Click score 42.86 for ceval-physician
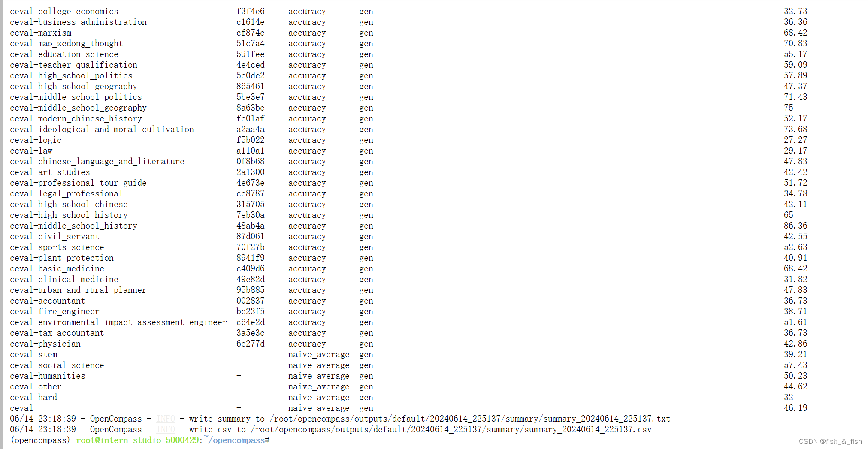The height and width of the screenshot is (449, 868). tap(795, 344)
